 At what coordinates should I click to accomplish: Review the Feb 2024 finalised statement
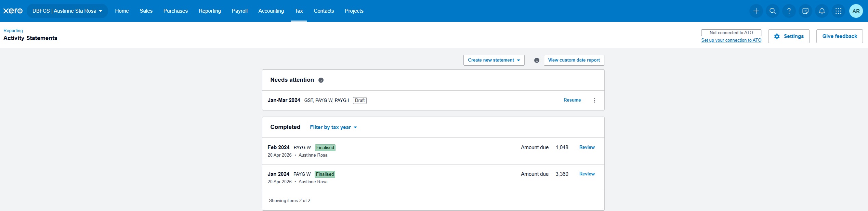pyautogui.click(x=587, y=147)
